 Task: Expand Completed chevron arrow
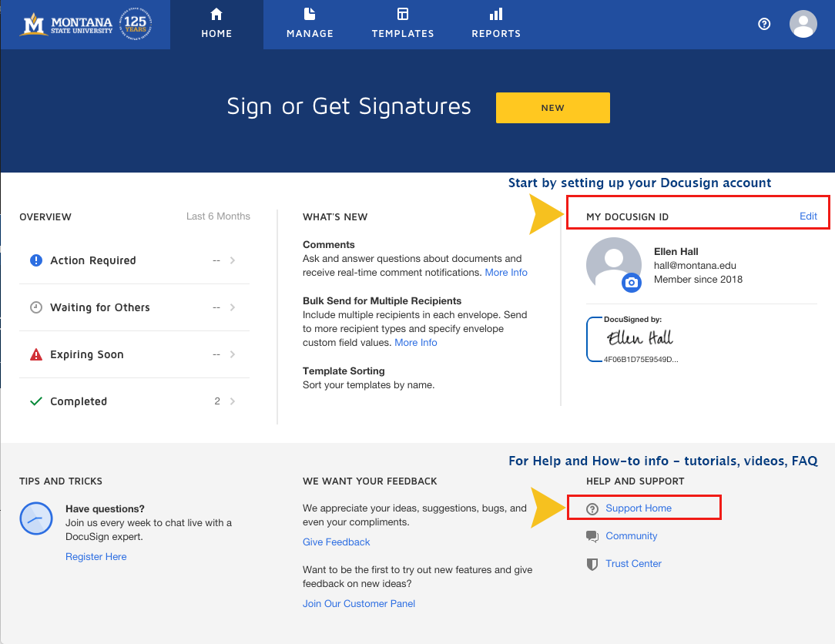coord(232,401)
